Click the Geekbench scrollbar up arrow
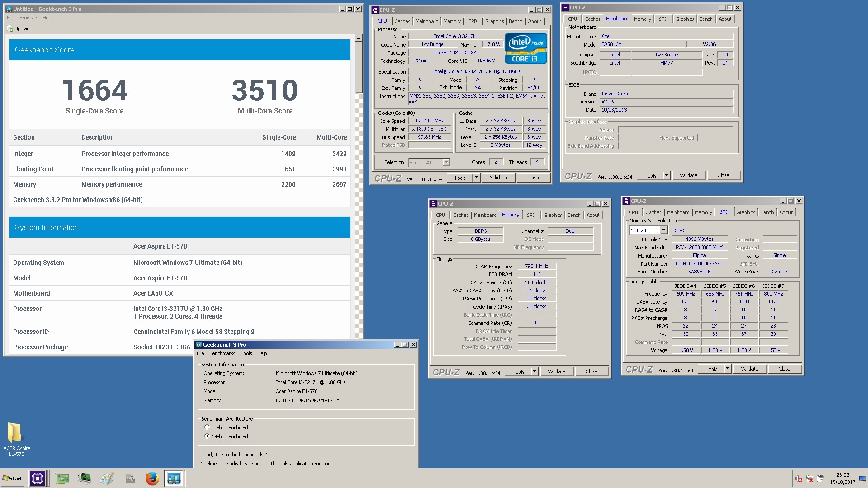Viewport: 868px width, 488px height. click(359, 38)
